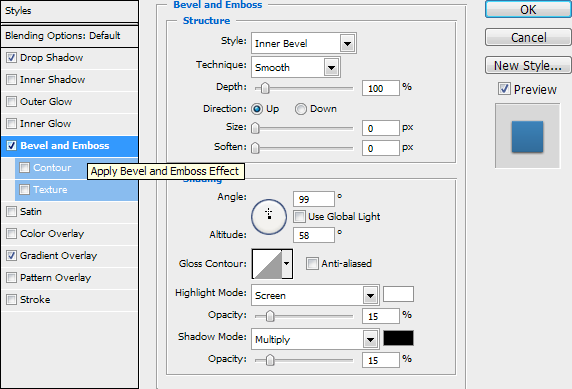Viewport: 572px width, 389px height.
Task: Click the Size value field
Action: tap(380, 128)
